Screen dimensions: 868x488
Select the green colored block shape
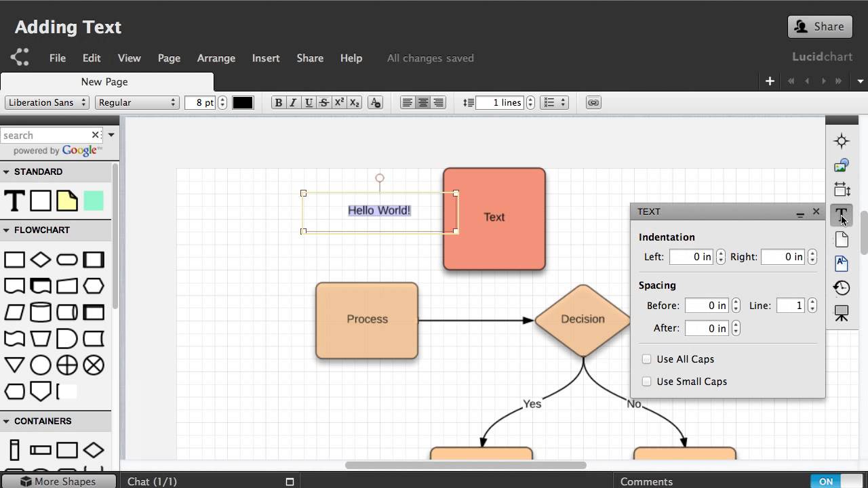click(x=94, y=201)
